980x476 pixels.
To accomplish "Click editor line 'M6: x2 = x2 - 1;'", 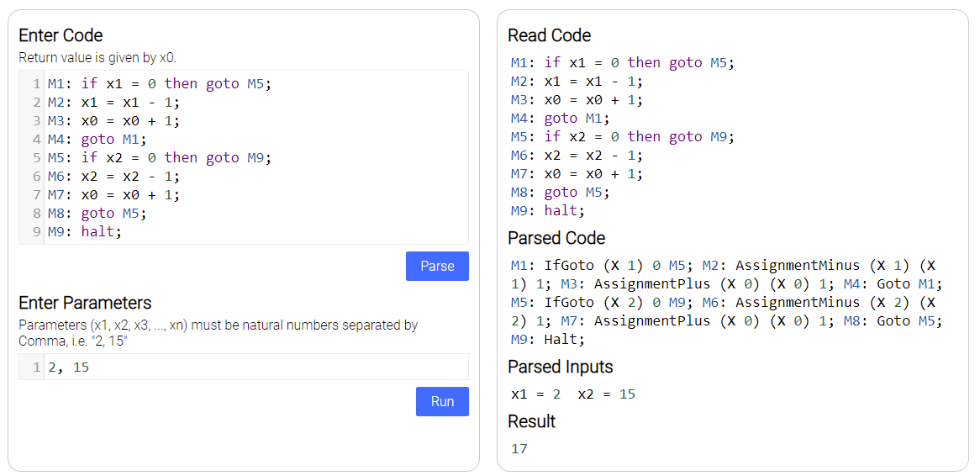I will click(x=113, y=177).
